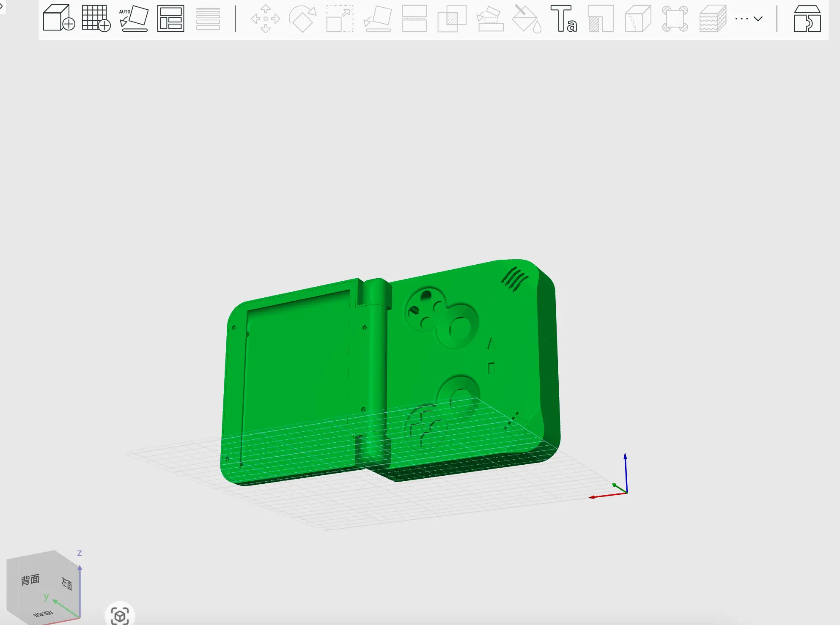Select the Cut tool

click(414, 19)
